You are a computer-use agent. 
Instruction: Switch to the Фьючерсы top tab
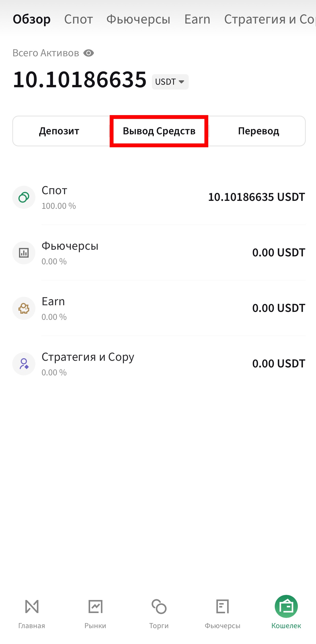pos(138,19)
